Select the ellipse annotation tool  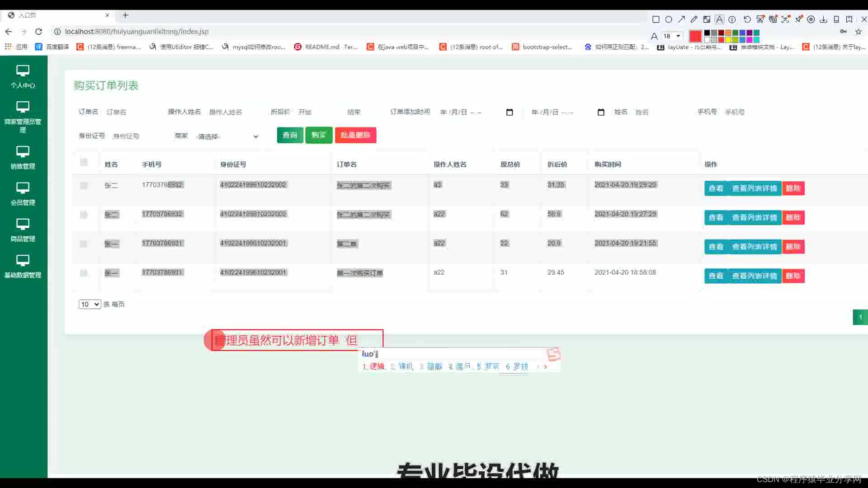pos(669,19)
